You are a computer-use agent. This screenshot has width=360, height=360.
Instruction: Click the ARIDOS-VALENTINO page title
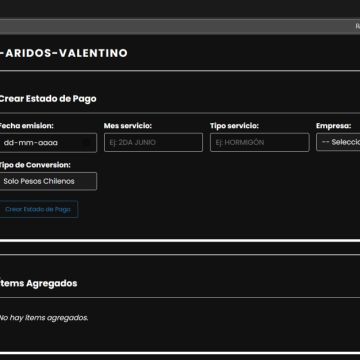pyautogui.click(x=63, y=53)
